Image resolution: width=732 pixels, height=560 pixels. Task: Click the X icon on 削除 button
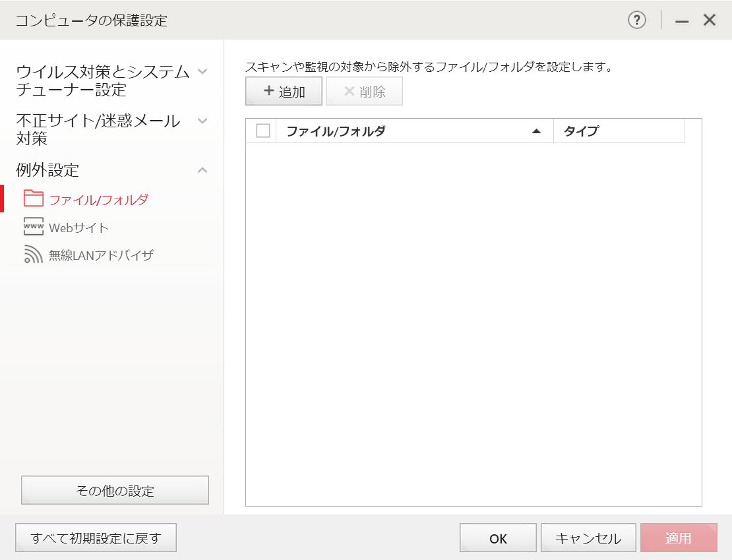[349, 91]
